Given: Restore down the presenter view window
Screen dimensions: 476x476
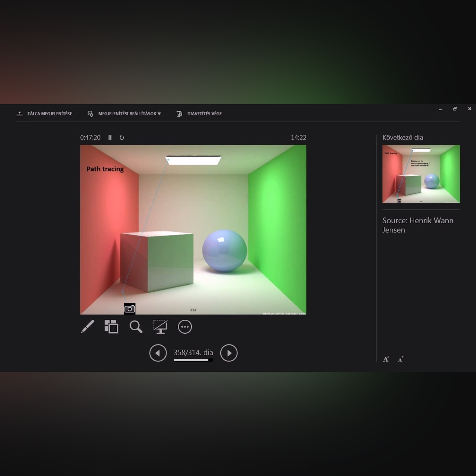Looking at the screenshot, I should click(455, 109).
